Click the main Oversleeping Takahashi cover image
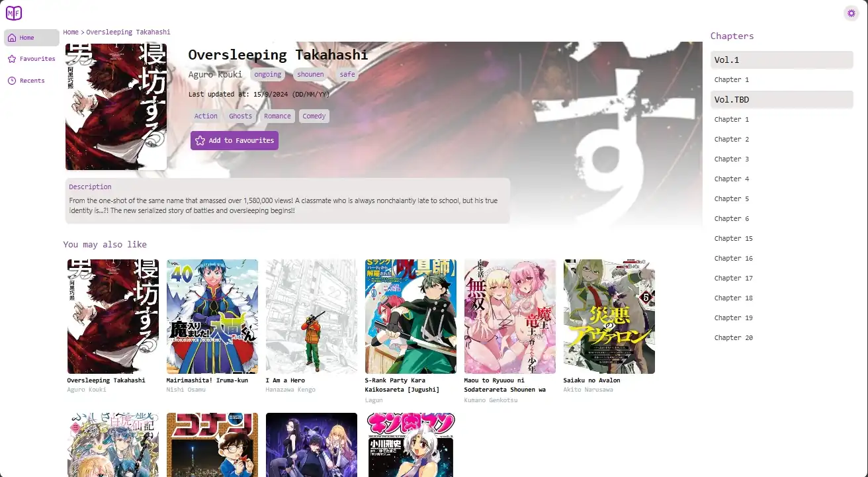Viewport: 868px width, 477px height. (116, 107)
